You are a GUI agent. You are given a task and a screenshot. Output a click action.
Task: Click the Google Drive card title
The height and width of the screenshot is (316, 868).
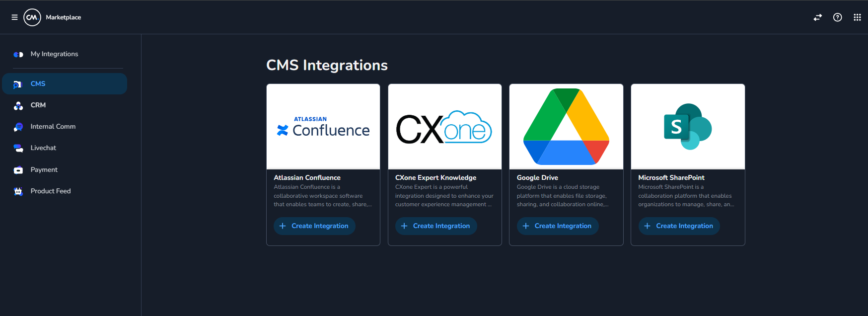537,178
